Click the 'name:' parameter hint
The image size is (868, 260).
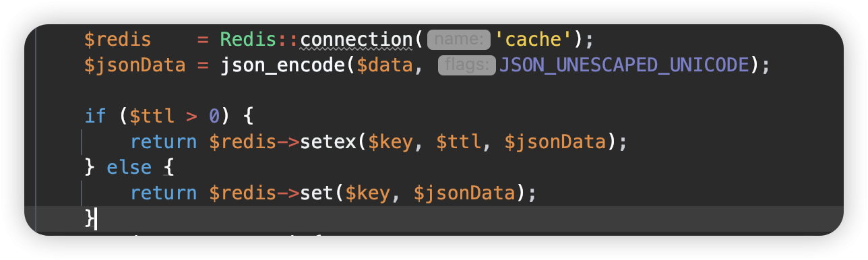click(458, 40)
